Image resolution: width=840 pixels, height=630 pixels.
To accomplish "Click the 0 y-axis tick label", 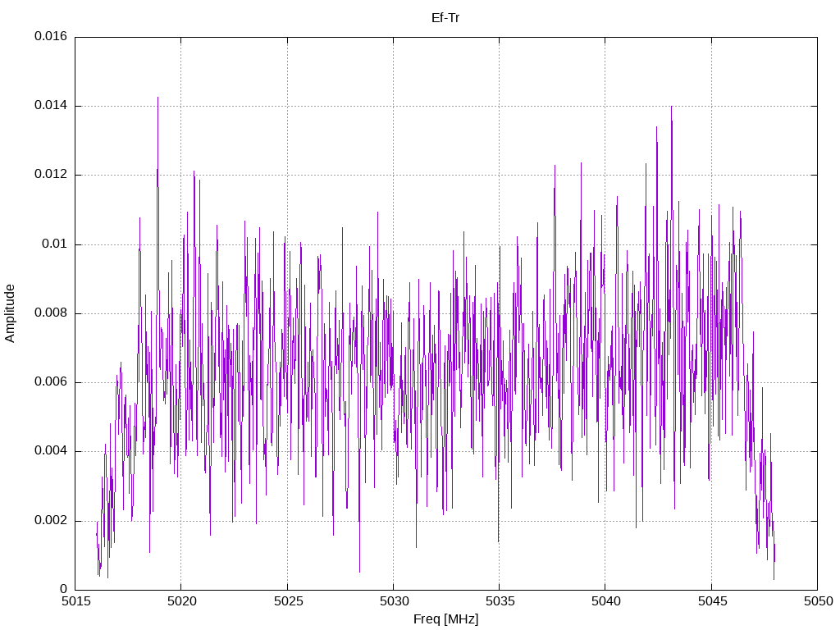I will [x=64, y=590].
